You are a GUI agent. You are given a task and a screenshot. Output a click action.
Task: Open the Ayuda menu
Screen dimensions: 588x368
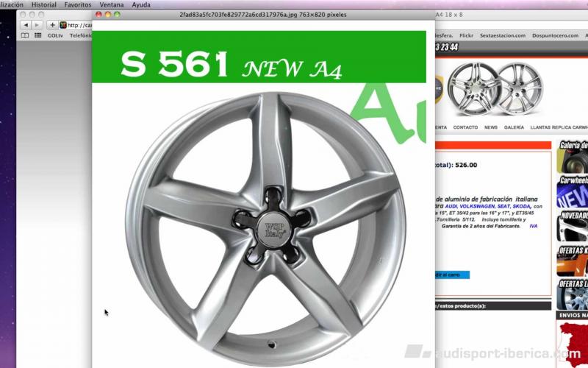click(x=141, y=5)
